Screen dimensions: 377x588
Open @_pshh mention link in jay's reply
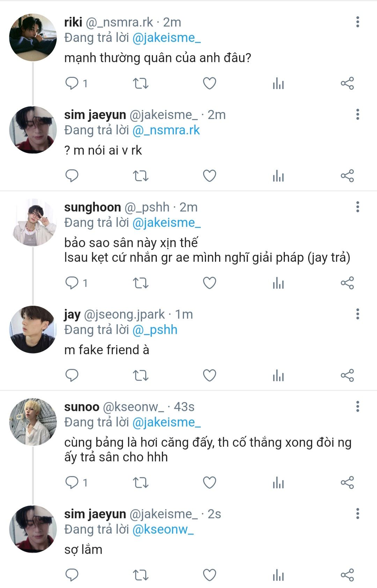click(155, 330)
